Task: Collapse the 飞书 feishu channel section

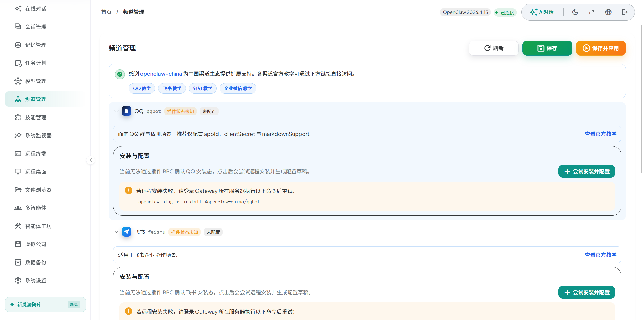Action: coord(116,232)
